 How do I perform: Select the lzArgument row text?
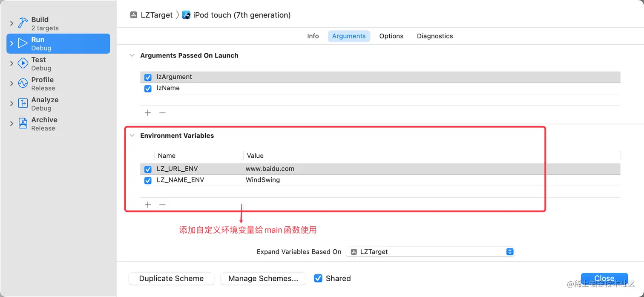point(174,77)
